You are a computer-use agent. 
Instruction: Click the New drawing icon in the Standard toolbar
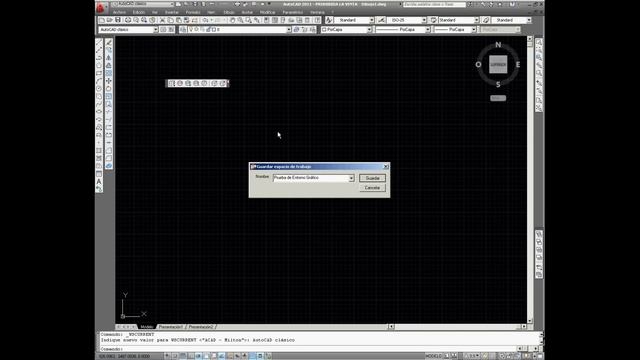102,20
